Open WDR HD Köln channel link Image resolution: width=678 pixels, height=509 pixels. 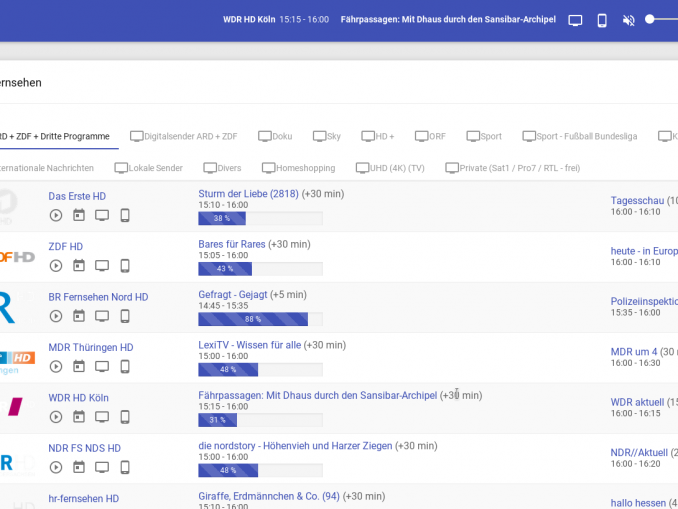point(78,398)
